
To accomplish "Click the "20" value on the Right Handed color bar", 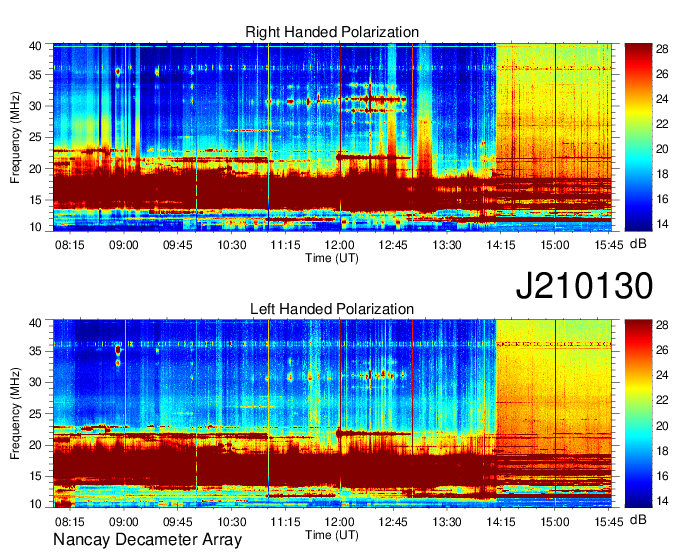I will [662, 149].
